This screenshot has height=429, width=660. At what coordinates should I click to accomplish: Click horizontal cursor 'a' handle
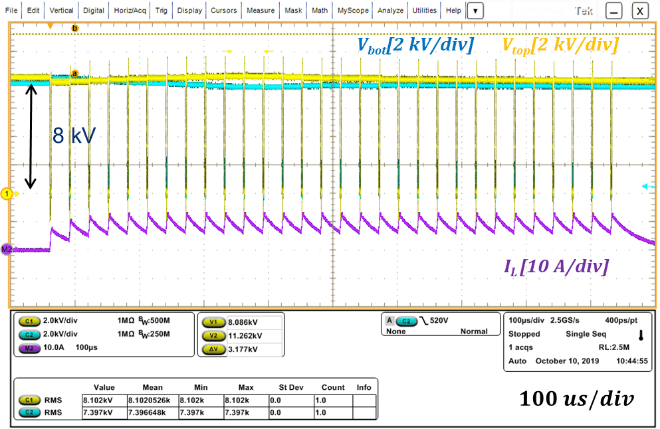(x=74, y=73)
